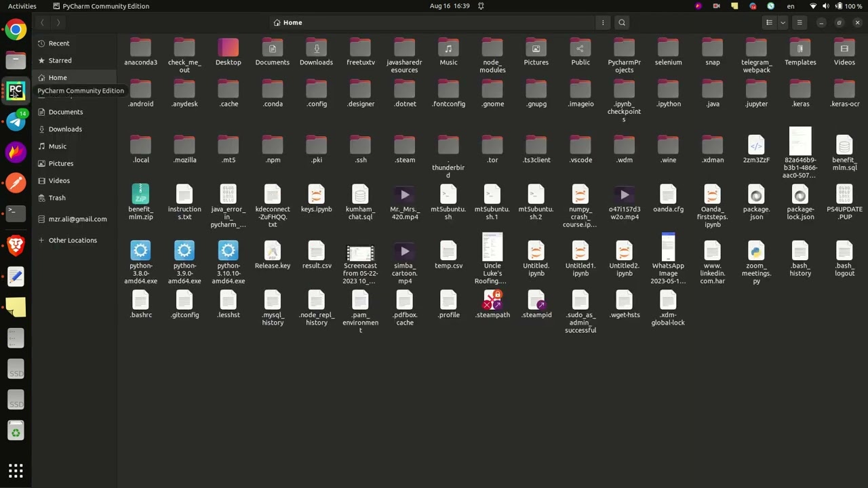Select the file named oanda.cfg
The height and width of the screenshot is (488, 868).
[x=669, y=199]
